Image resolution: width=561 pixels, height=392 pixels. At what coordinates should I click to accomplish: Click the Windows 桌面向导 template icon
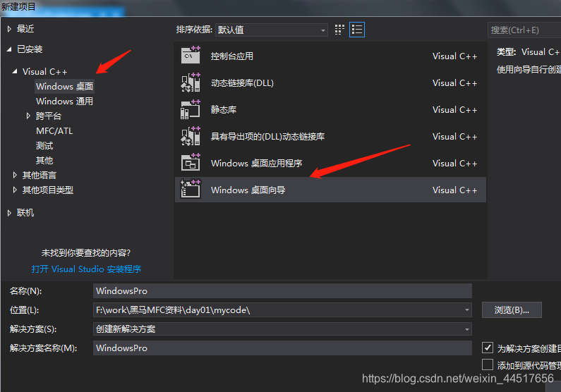[x=191, y=189]
